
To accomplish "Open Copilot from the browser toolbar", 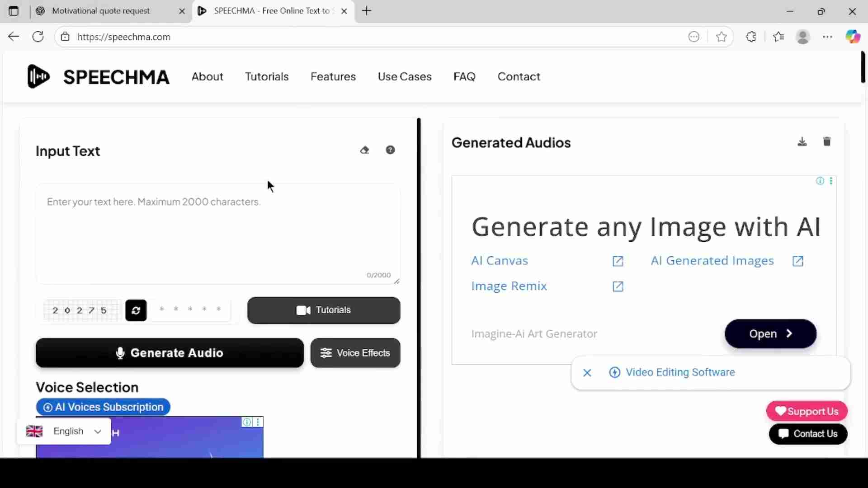I will [854, 37].
